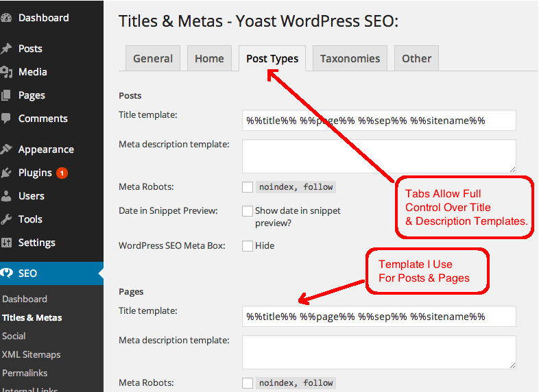The image size is (539, 392).
Task: Click the Pages icon in sidebar
Action: (x=6, y=95)
